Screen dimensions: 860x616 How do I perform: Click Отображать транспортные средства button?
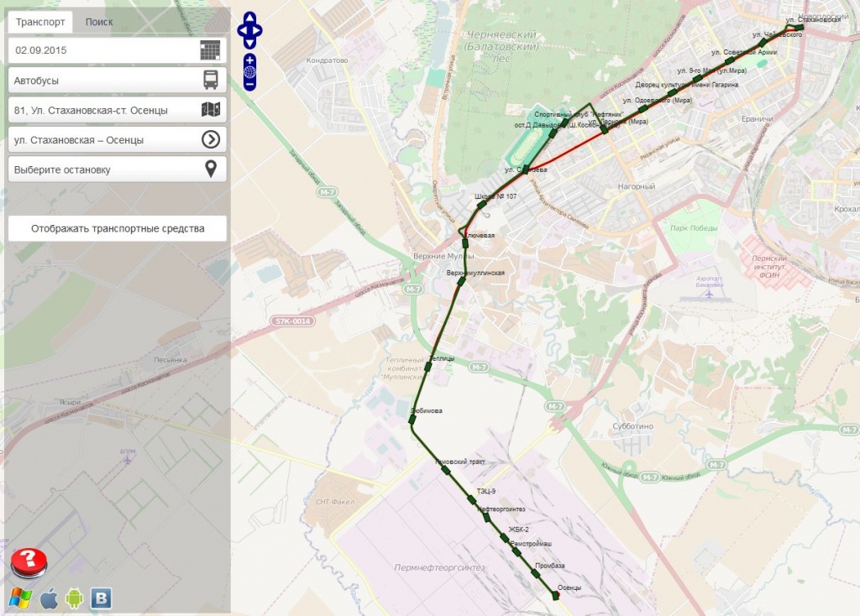(x=118, y=228)
